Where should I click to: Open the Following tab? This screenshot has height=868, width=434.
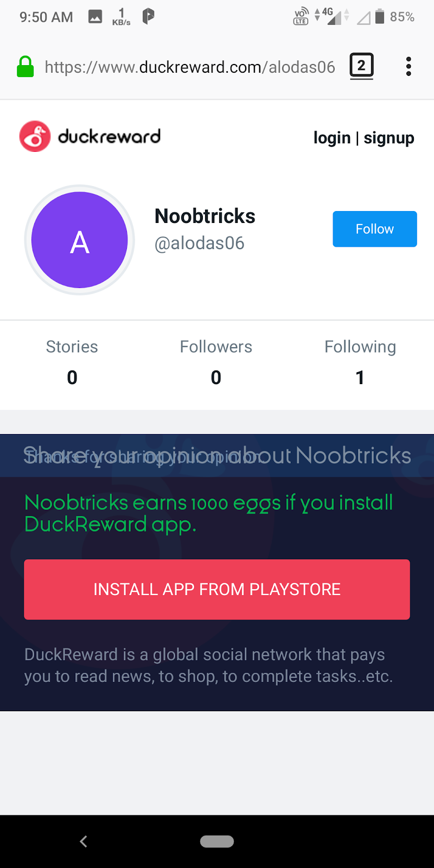click(x=360, y=361)
